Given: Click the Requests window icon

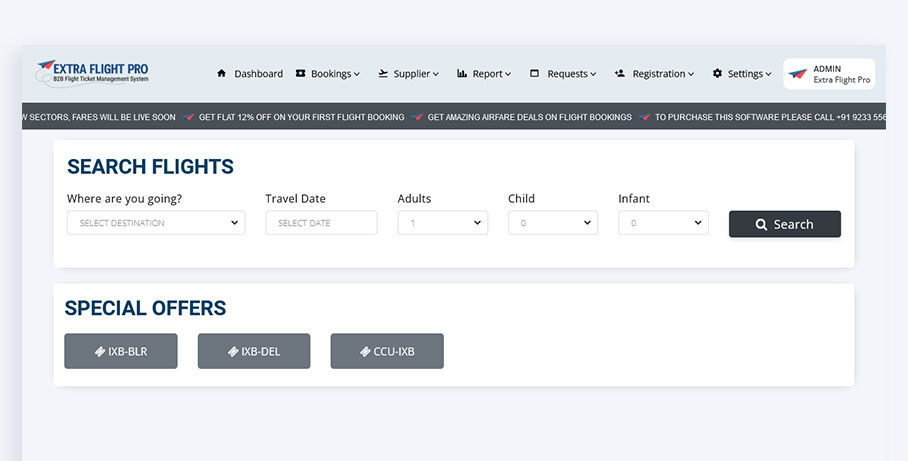Looking at the screenshot, I should click(535, 74).
